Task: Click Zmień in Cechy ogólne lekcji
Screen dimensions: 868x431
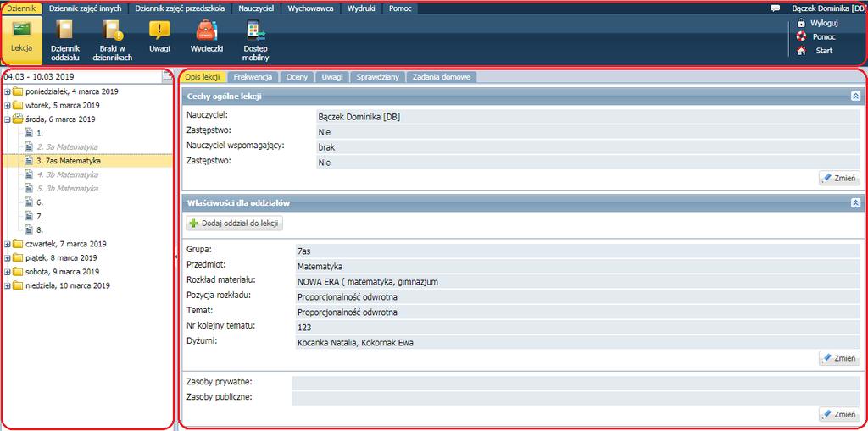Action: point(840,178)
